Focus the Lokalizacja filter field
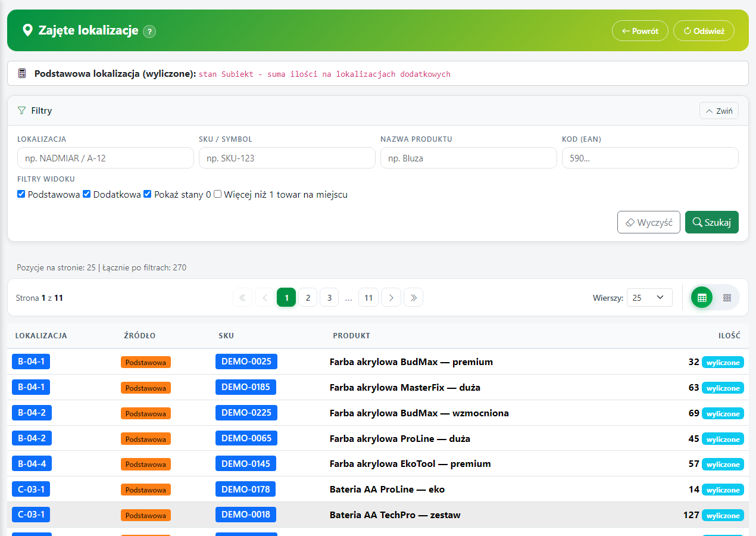 pos(105,158)
